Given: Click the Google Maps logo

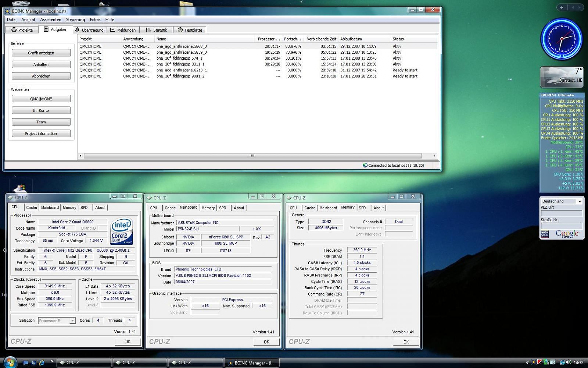Looking at the screenshot, I should tap(567, 234).
